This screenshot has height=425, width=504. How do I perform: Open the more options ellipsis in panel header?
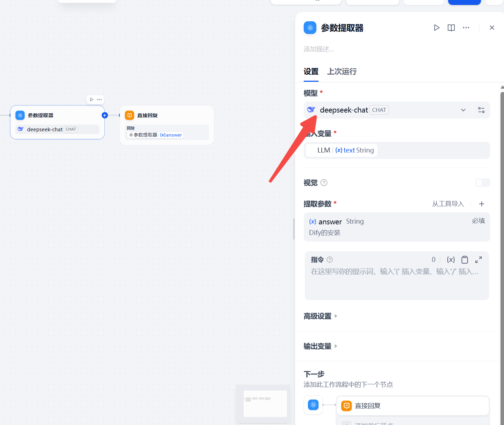click(466, 28)
